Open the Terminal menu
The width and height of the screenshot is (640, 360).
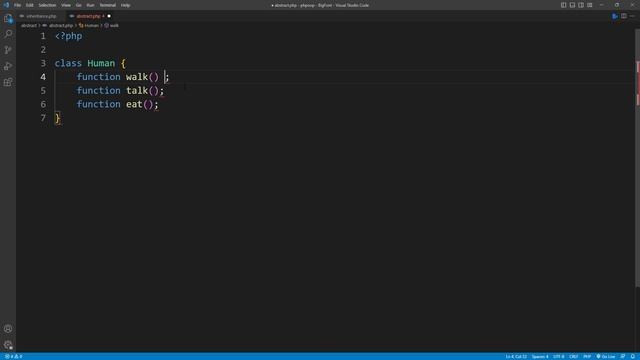(108, 5)
